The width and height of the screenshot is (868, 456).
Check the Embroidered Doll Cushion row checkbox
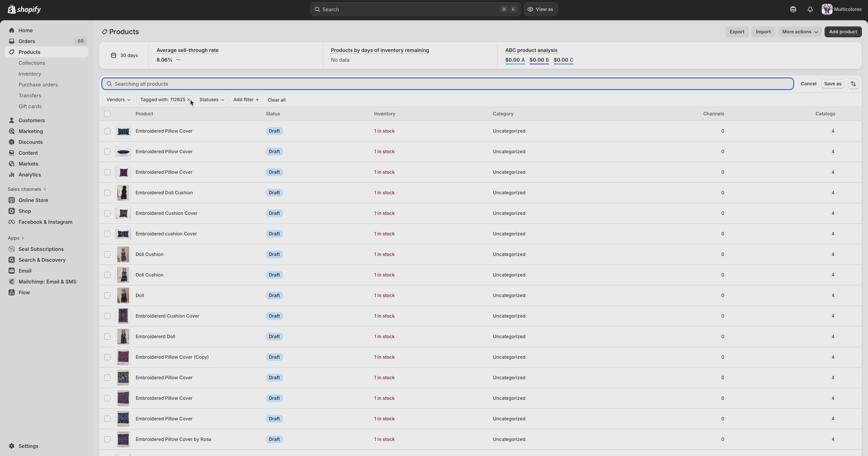point(107,192)
